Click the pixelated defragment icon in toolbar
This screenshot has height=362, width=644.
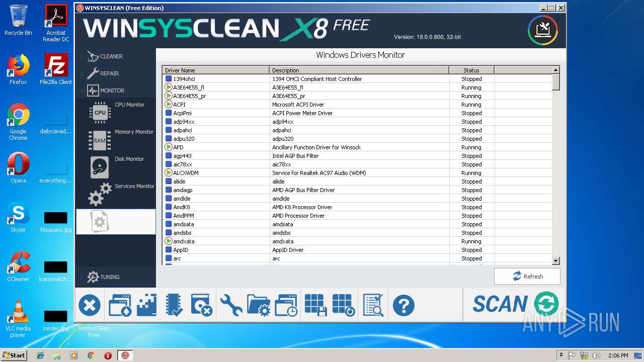pyautogui.click(x=147, y=305)
